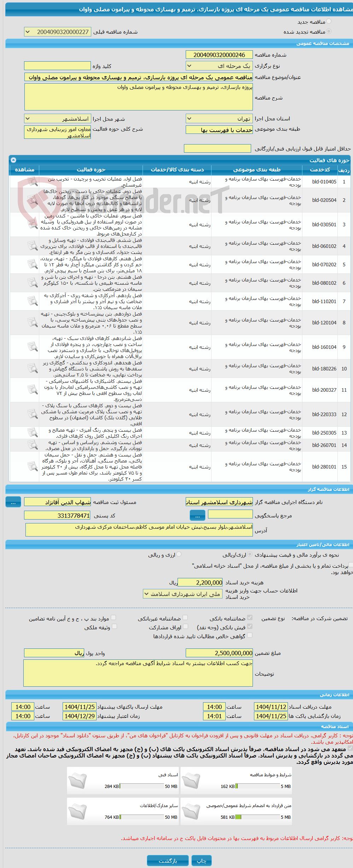353x868 pixels.
Task: Sort by the ردیف column header
Action: coord(344,170)
